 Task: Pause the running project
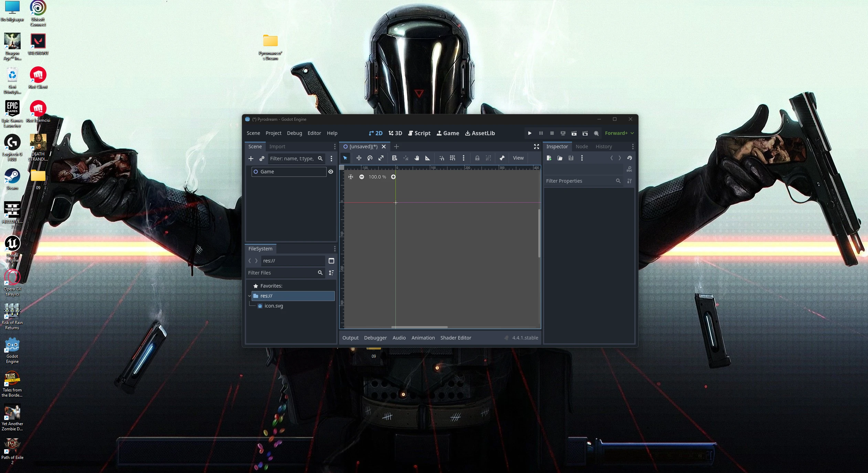541,133
